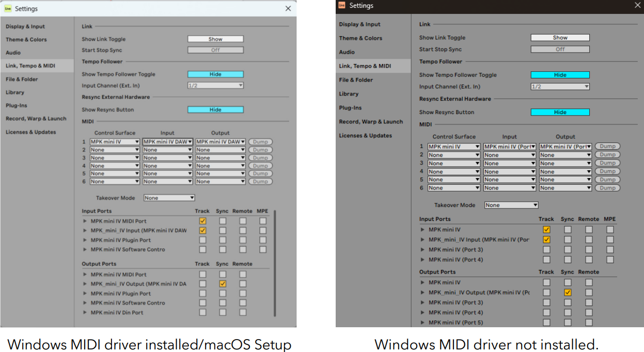Click the Live logo in left Settings window

coord(8,8)
